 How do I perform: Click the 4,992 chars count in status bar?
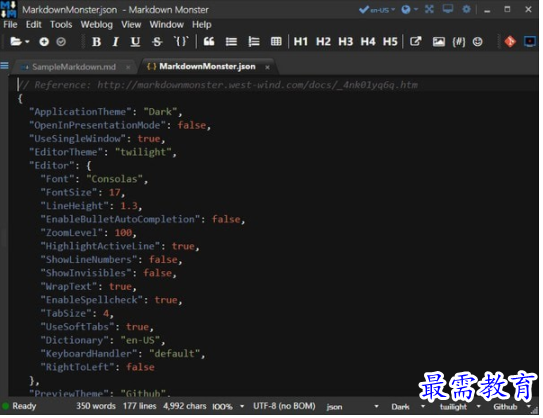185,406
